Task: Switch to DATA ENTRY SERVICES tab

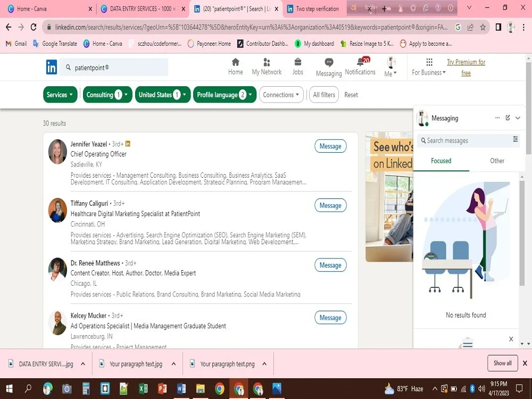Action: pos(143,9)
